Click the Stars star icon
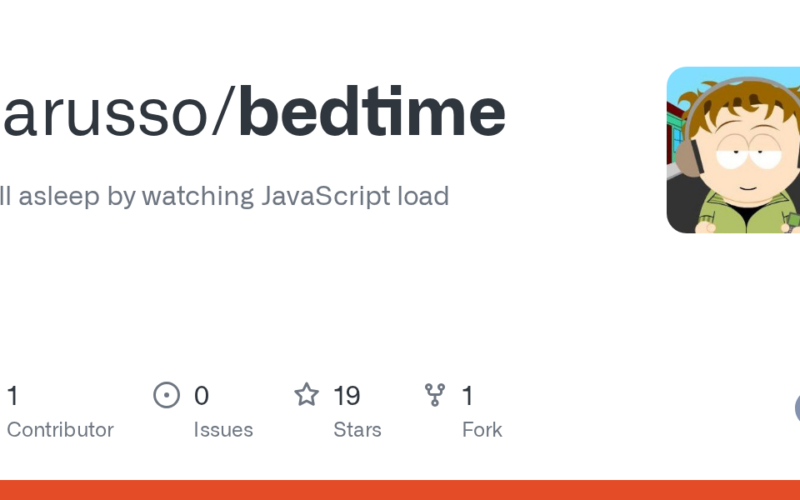Screen dimensions: 800x500 (306, 396)
